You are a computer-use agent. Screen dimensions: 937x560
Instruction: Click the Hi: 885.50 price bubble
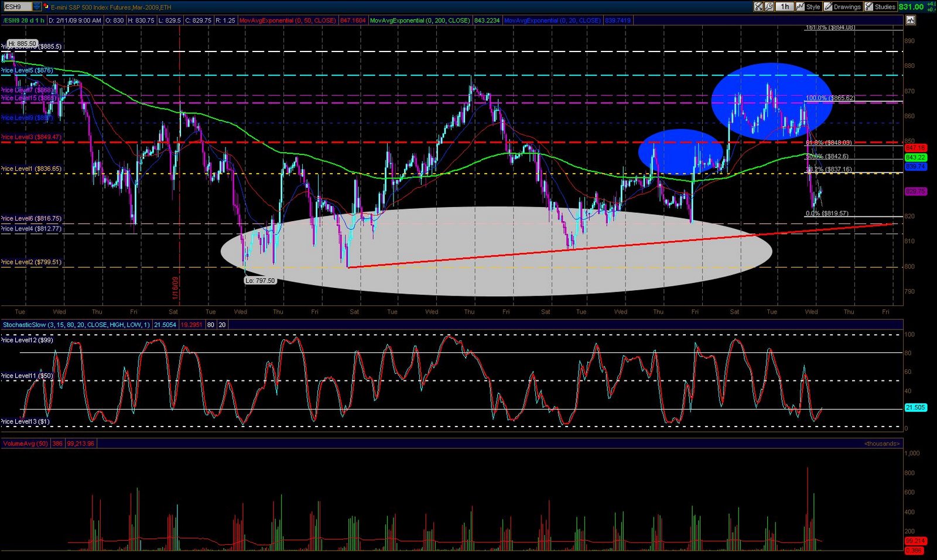tap(22, 43)
